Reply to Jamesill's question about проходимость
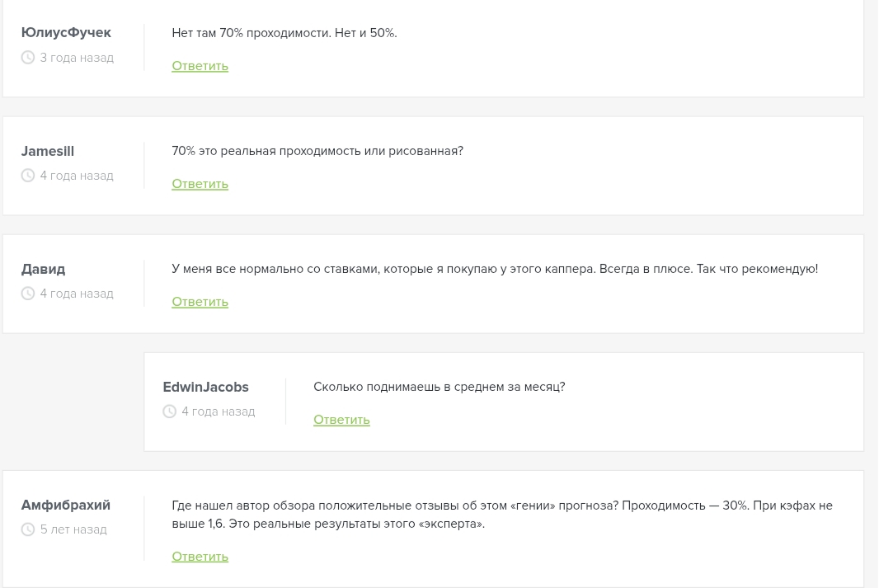Viewport: 879px width, 588px height. pyautogui.click(x=200, y=183)
